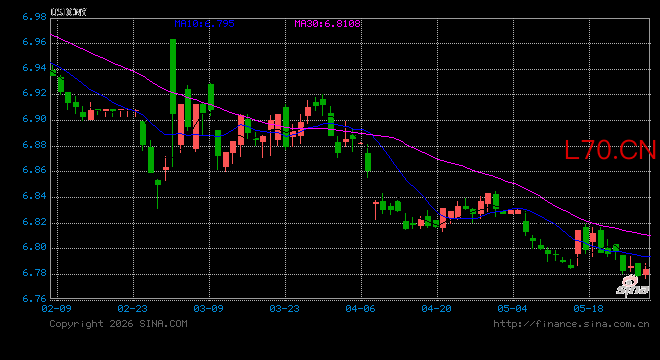660x360 pixels.
Task: Select the 6.84 price axis label
Action: (34, 196)
